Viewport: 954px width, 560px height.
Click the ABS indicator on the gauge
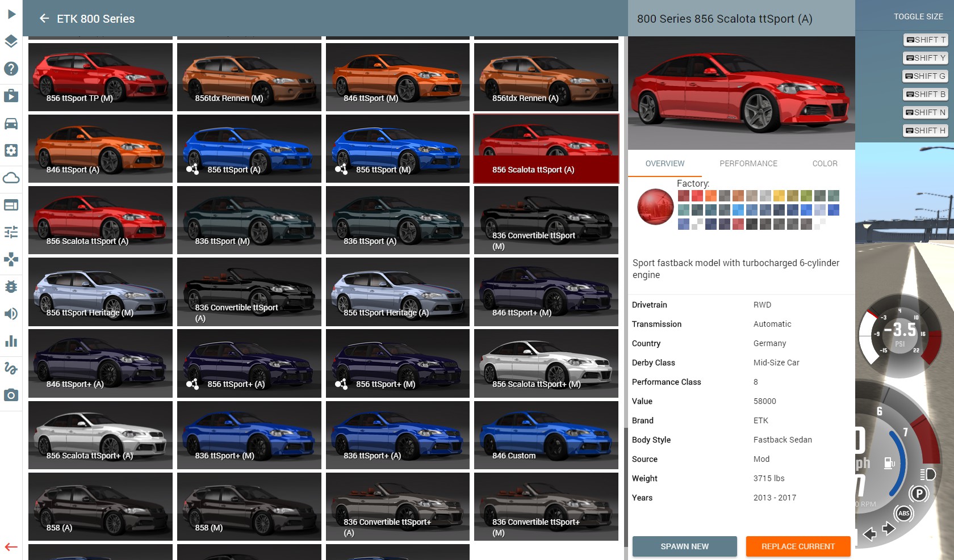(x=904, y=513)
